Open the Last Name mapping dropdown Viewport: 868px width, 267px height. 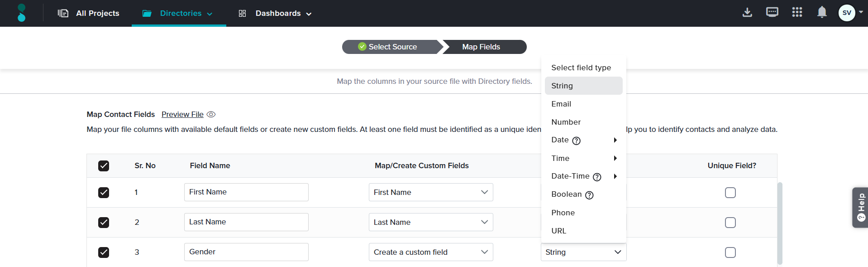430,222
